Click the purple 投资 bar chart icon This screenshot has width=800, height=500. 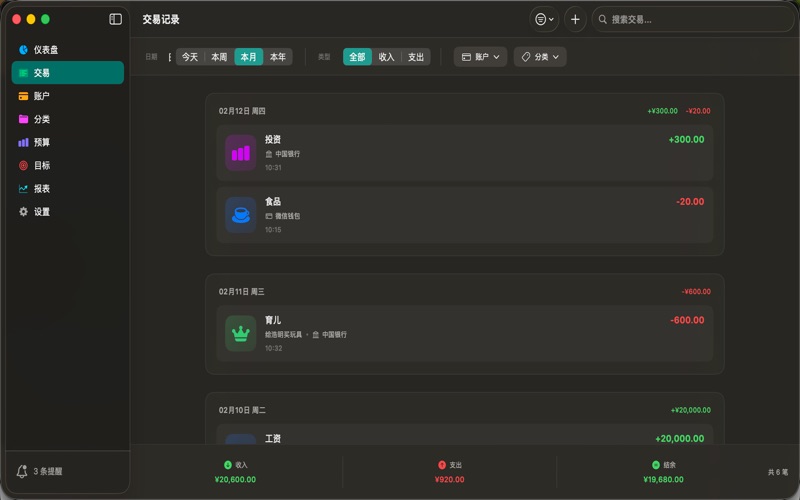(x=241, y=153)
